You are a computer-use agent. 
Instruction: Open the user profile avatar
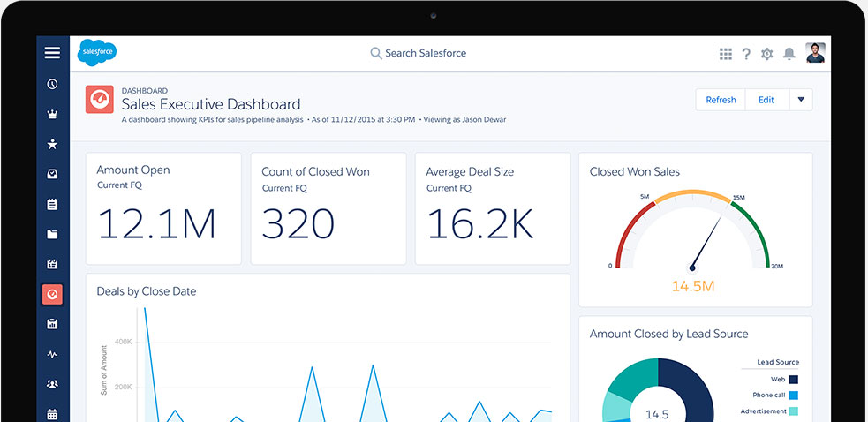click(816, 53)
